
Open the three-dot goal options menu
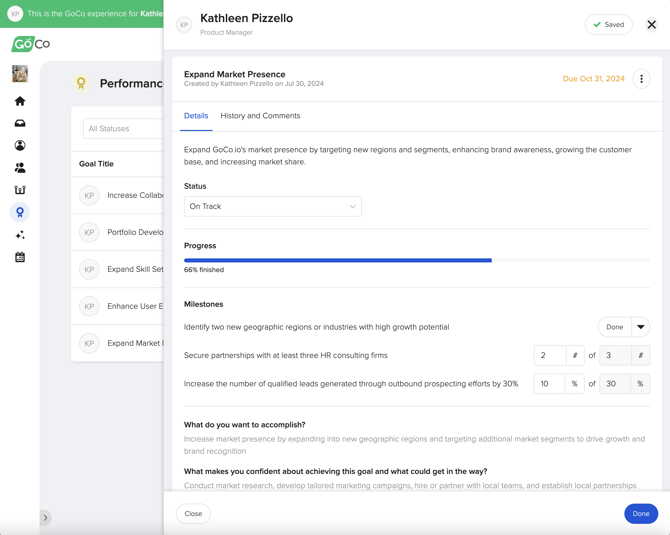click(641, 79)
